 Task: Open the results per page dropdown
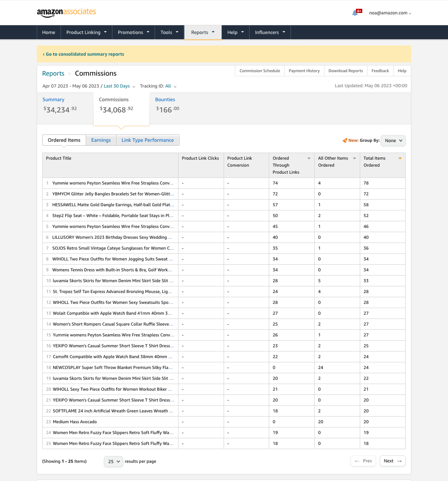[113, 461]
